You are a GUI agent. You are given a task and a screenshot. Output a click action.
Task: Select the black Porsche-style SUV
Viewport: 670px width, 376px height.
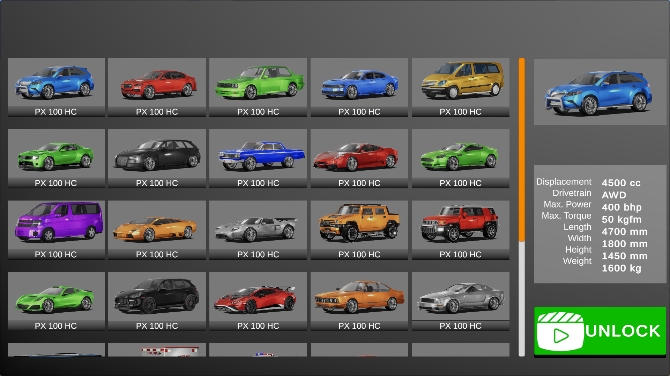coord(157,301)
